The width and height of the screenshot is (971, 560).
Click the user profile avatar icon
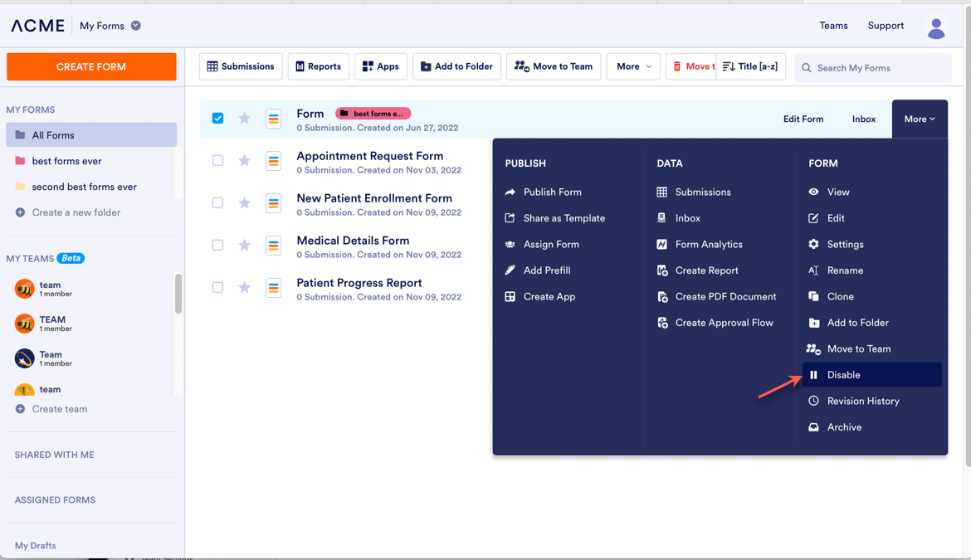click(936, 27)
